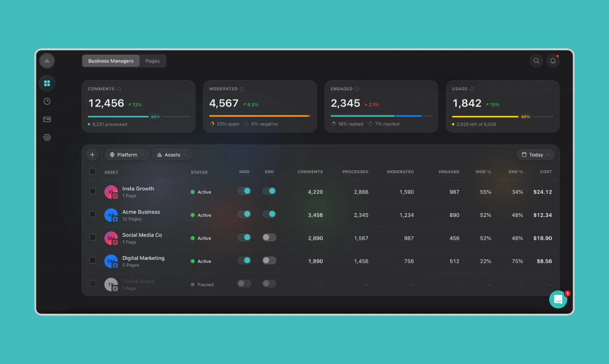Click the JL avatar in the top left

point(47,61)
